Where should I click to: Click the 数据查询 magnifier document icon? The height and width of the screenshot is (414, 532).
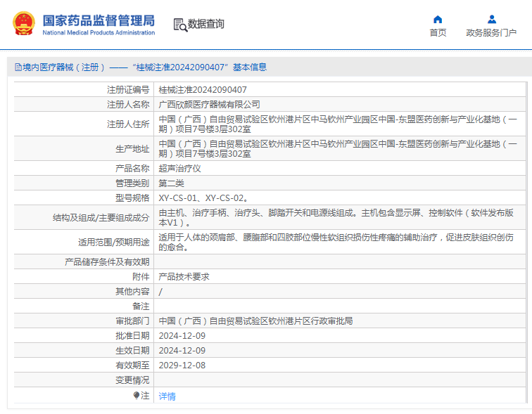[179, 25]
